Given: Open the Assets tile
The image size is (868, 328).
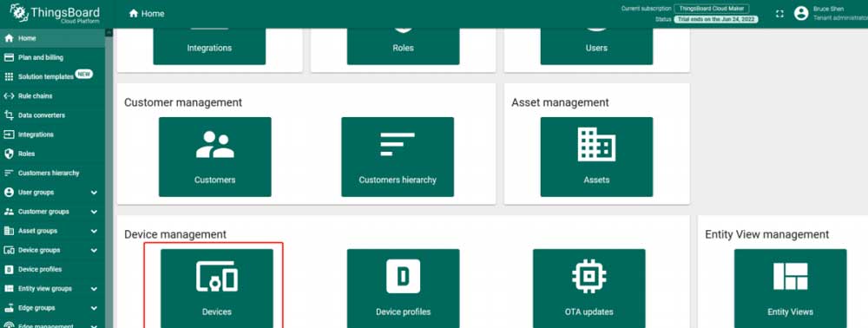Looking at the screenshot, I should click(597, 156).
